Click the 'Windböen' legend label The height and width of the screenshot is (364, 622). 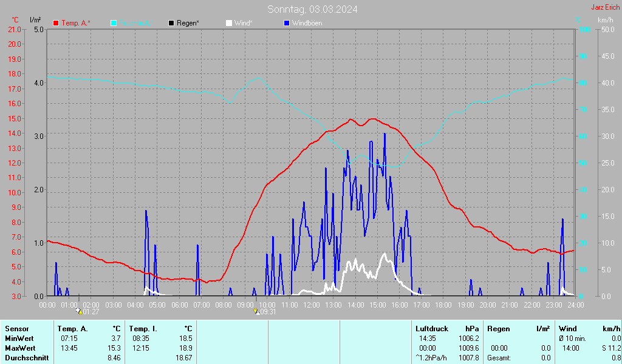[x=307, y=24]
